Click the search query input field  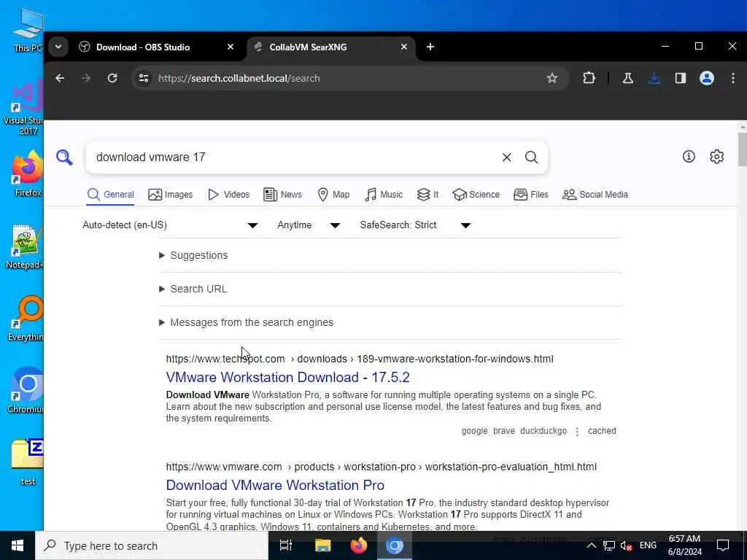tap(293, 157)
